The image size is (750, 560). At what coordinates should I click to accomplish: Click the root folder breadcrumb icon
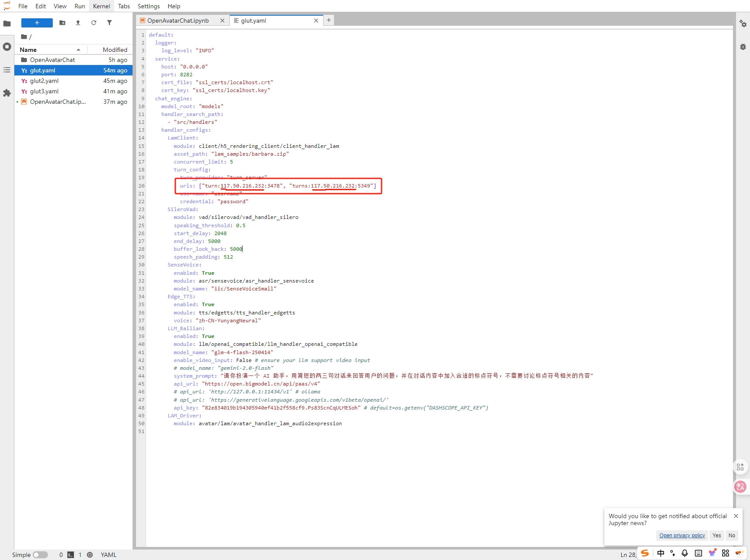pyautogui.click(x=24, y=37)
